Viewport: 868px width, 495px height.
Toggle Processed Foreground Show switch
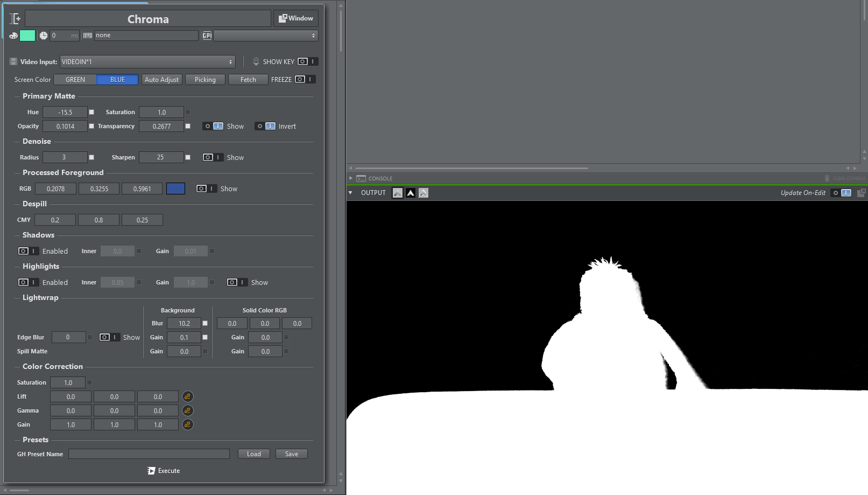coord(207,189)
